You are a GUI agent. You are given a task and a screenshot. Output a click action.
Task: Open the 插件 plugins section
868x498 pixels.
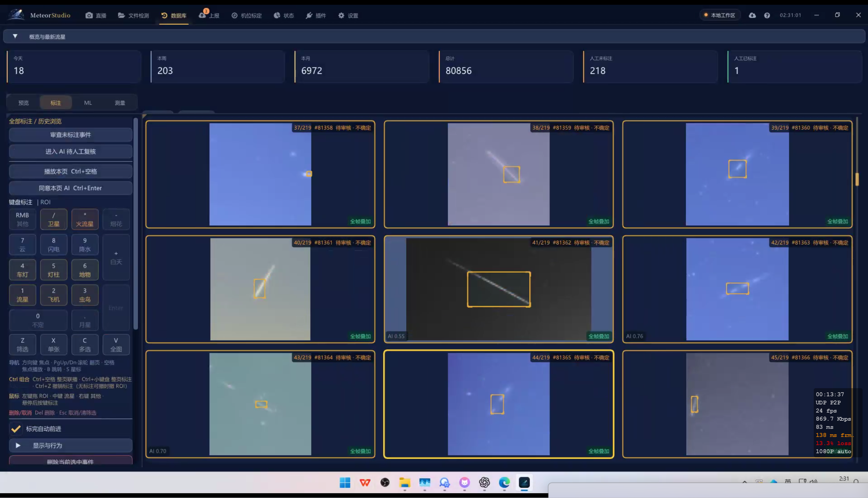coord(316,15)
